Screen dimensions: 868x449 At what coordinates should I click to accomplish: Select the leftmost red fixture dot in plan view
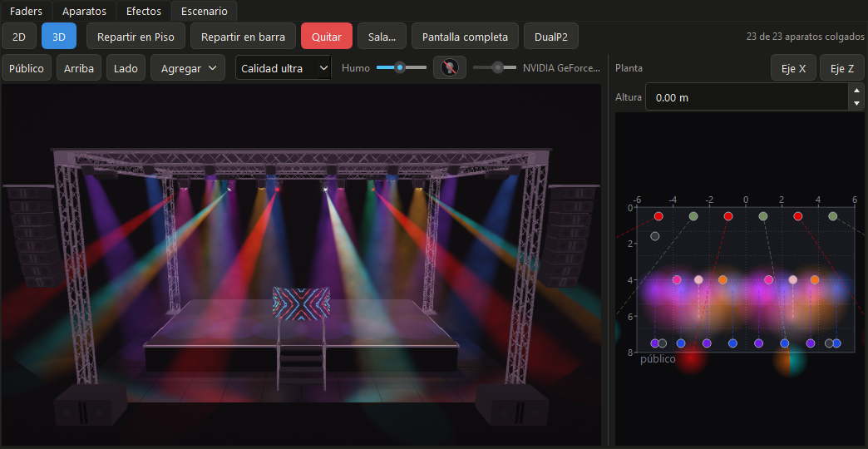658,216
